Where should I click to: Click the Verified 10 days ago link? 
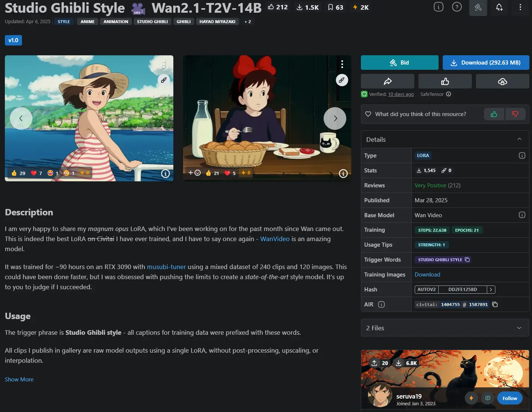[x=401, y=94]
